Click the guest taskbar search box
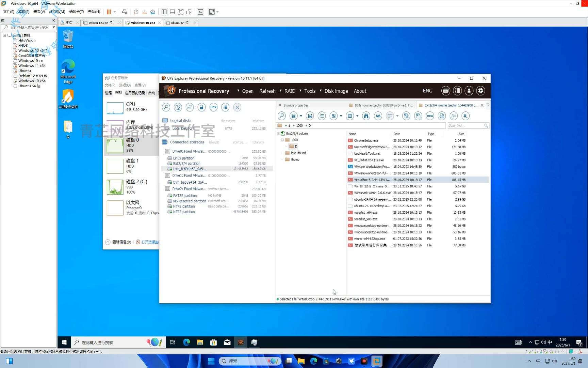588x368 pixels. (118, 342)
